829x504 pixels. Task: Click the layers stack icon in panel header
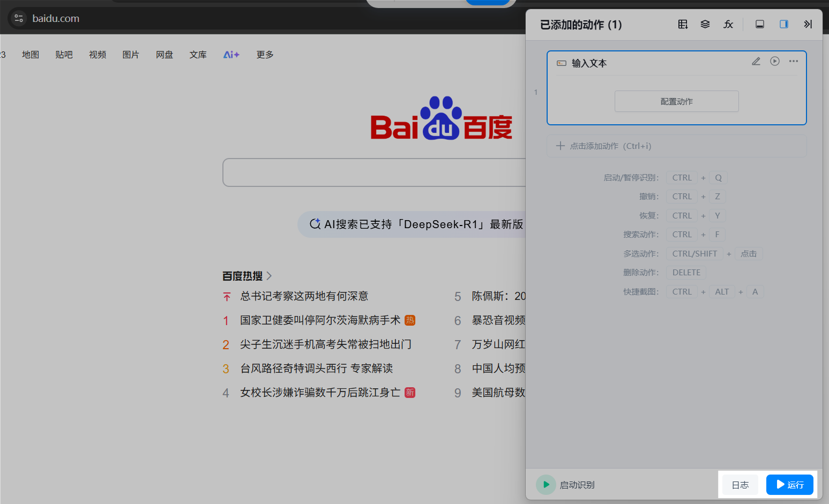705,24
